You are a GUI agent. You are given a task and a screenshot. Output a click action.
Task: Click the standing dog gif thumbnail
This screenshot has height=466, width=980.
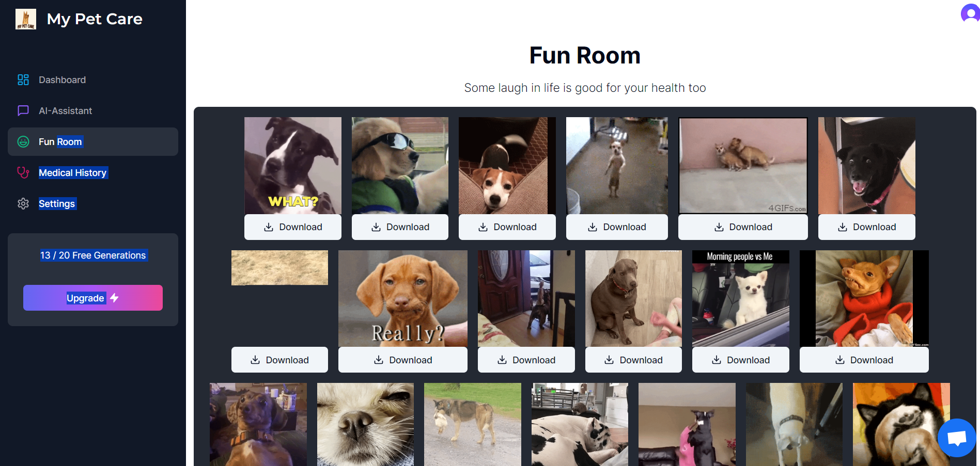coord(617,166)
